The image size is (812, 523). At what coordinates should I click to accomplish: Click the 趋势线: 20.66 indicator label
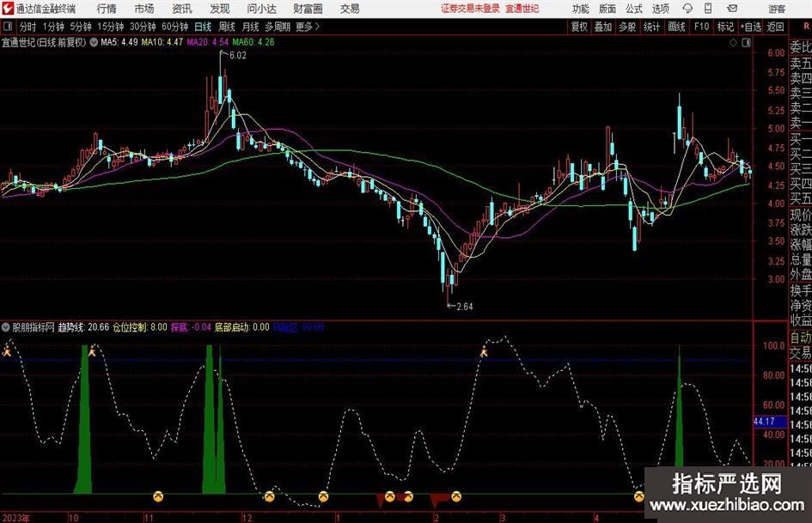coord(83,327)
